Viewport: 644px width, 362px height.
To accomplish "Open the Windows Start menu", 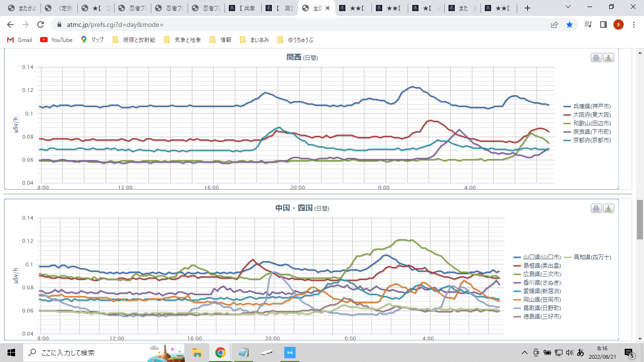I will [11, 352].
